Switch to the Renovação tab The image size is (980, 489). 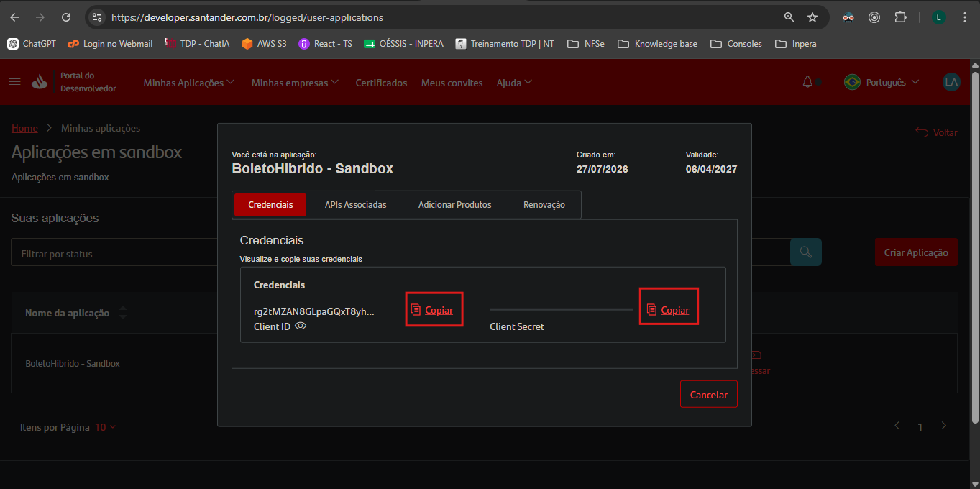point(544,205)
